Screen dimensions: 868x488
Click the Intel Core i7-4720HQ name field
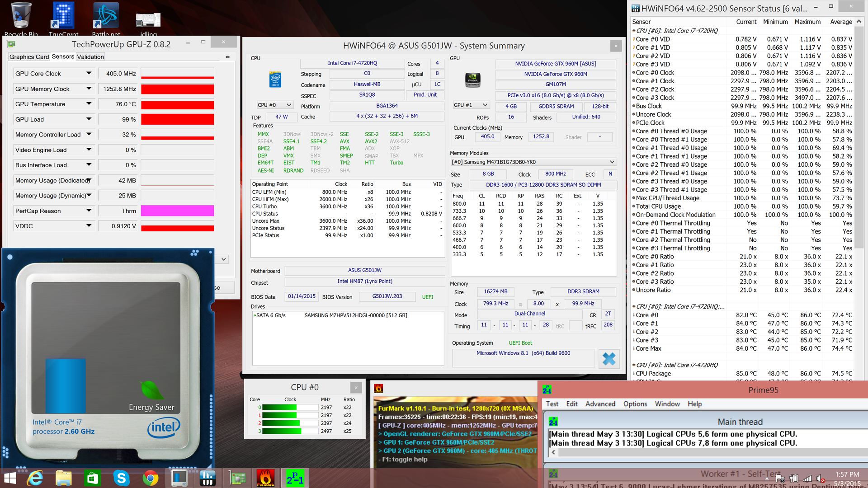tap(352, 63)
